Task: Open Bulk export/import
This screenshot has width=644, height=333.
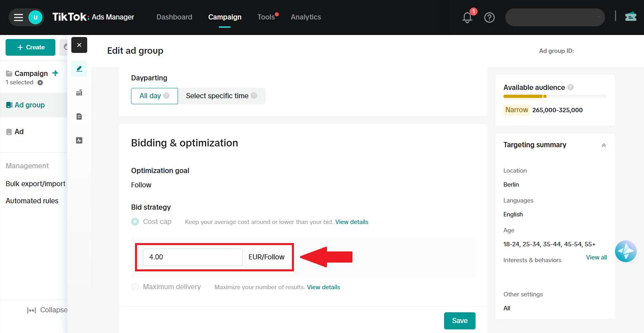Action: (35, 184)
